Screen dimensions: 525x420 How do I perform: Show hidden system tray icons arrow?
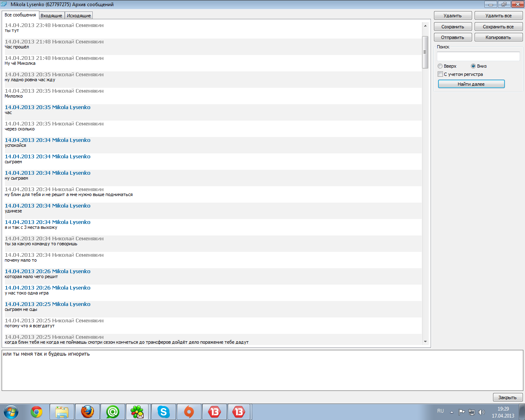point(452,412)
